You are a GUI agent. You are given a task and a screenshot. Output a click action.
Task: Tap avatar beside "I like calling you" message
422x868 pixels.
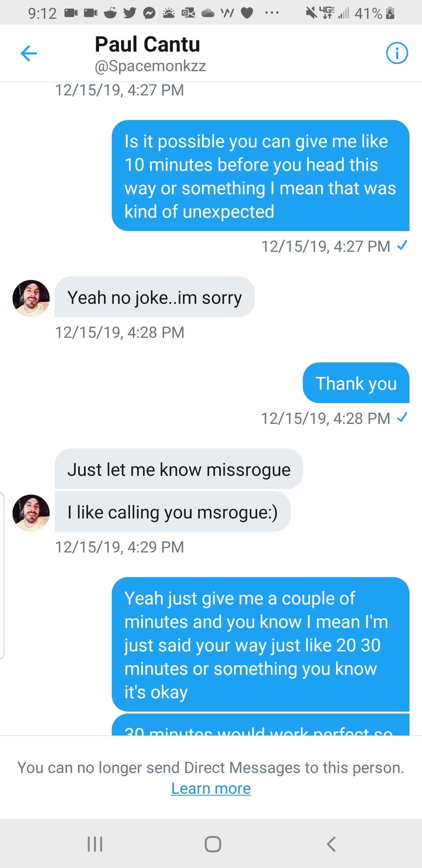[31, 513]
